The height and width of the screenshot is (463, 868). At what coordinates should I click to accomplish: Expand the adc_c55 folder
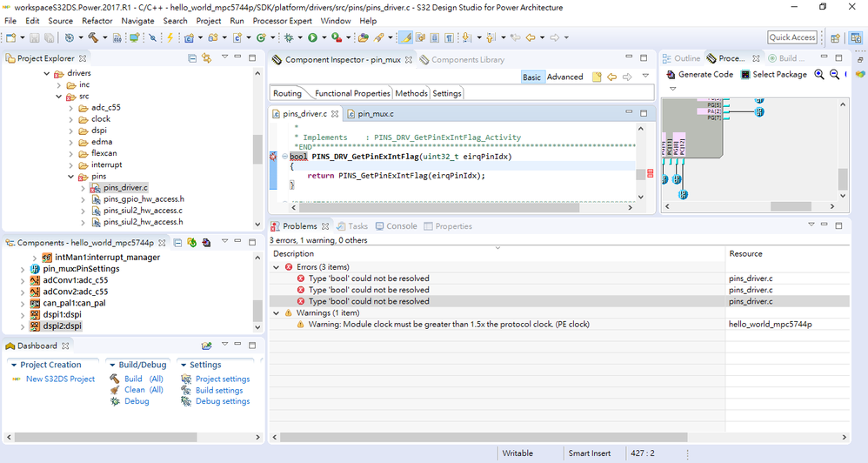[70, 107]
